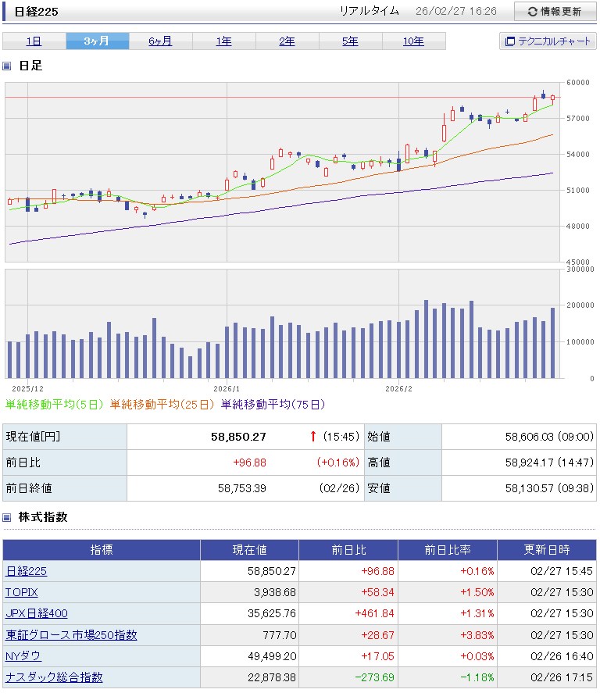Open the TOPIX index link
The width and height of the screenshot is (600, 700).
[22, 592]
